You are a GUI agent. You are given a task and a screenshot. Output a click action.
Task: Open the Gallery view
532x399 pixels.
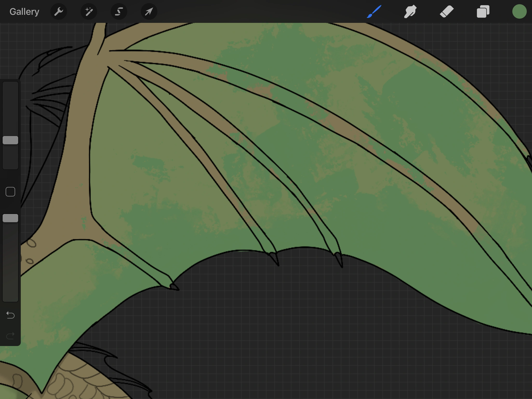click(x=24, y=12)
